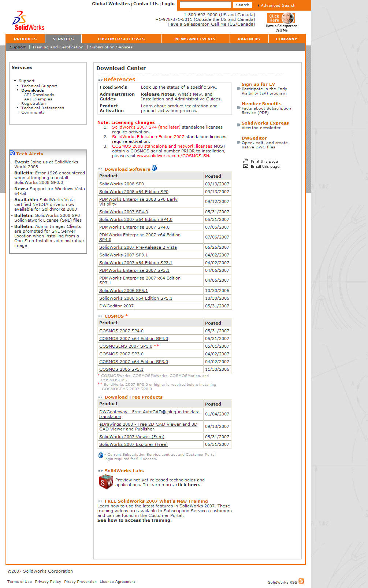Focus the search text field
368x588 pixels.
click(205, 5)
